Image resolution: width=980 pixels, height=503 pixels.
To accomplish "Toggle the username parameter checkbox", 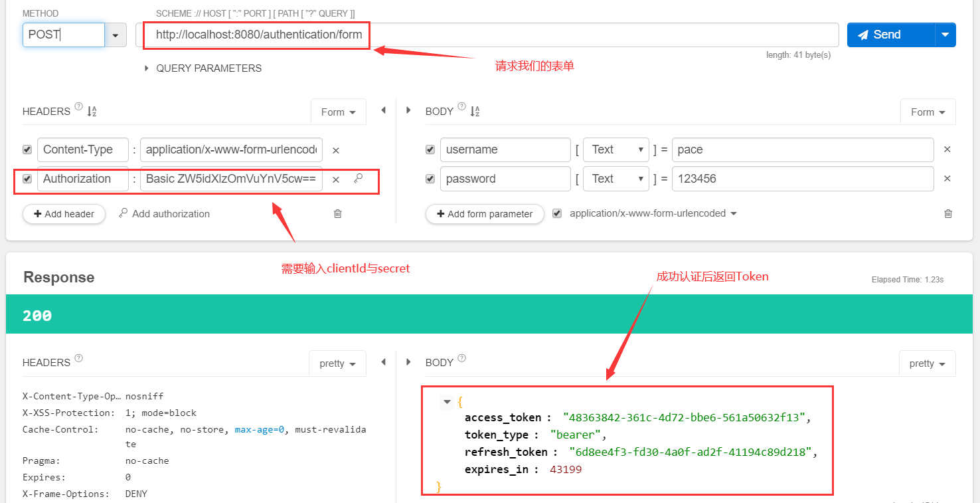I will point(430,150).
